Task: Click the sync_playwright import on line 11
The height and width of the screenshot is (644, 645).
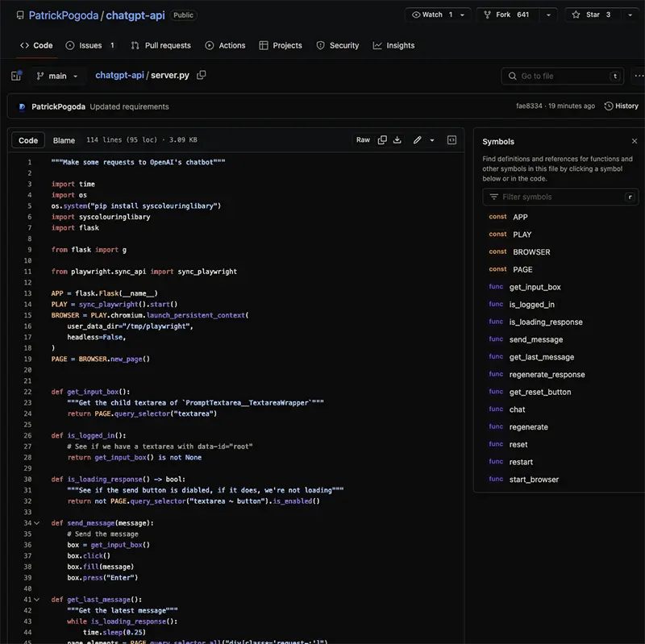Action: pyautogui.click(x=207, y=272)
